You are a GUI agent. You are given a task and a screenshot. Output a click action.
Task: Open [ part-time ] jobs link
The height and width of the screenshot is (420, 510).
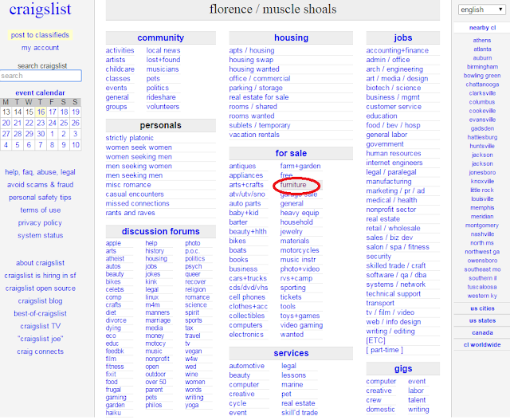384,350
